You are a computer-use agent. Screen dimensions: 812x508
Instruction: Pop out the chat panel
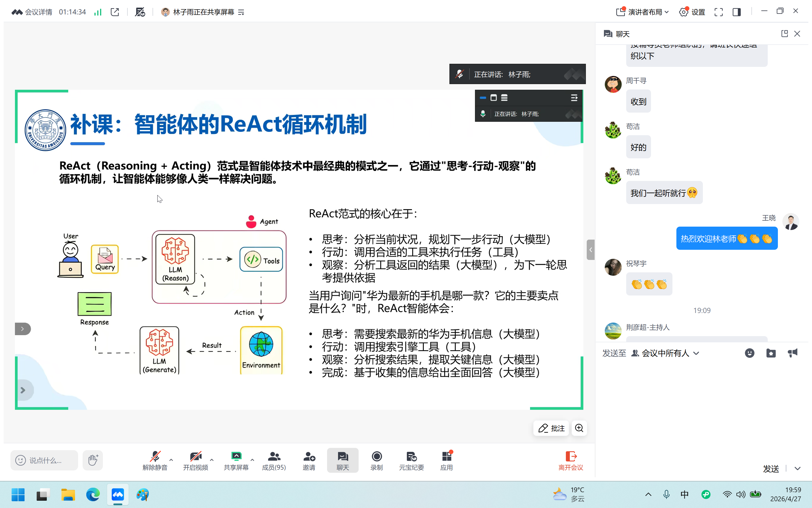(784, 34)
